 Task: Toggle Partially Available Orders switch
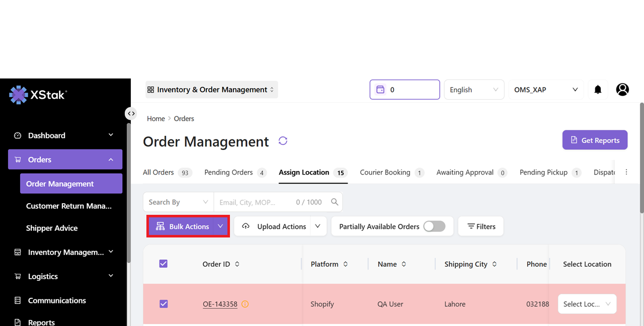pyautogui.click(x=434, y=226)
